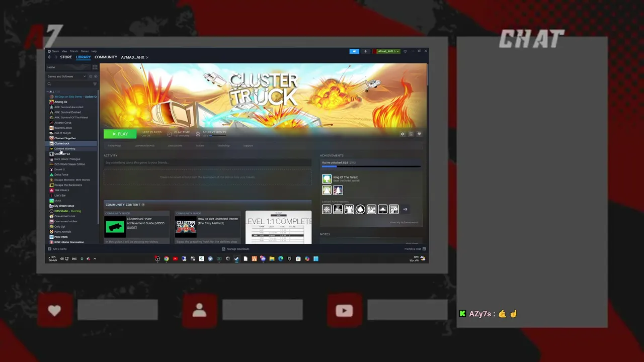Select Chained Together in the library
This screenshot has height=362, width=644.
point(65,138)
